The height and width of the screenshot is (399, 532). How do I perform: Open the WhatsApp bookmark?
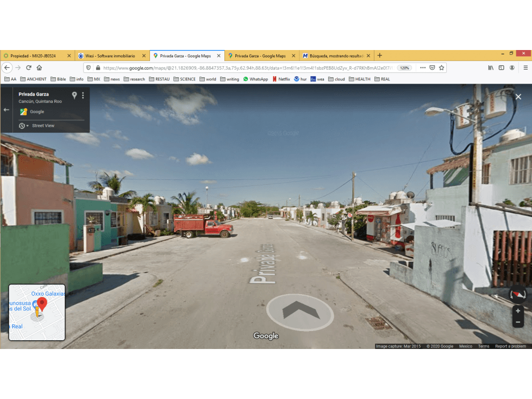click(x=255, y=79)
